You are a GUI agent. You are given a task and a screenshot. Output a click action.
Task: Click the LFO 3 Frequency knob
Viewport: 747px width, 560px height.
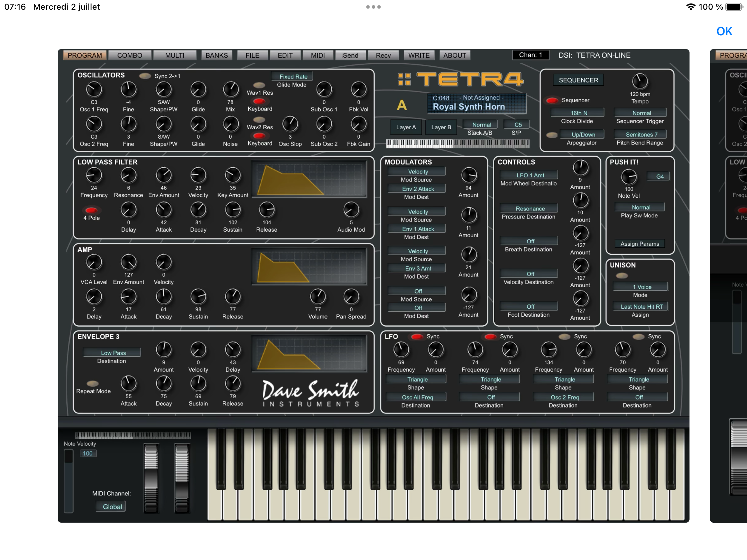tap(548, 350)
